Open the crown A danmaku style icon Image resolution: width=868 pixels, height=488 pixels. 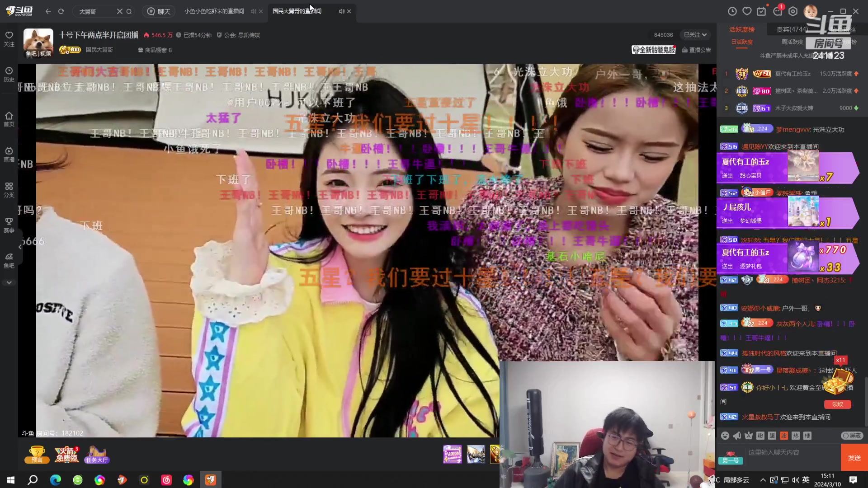[749, 436]
